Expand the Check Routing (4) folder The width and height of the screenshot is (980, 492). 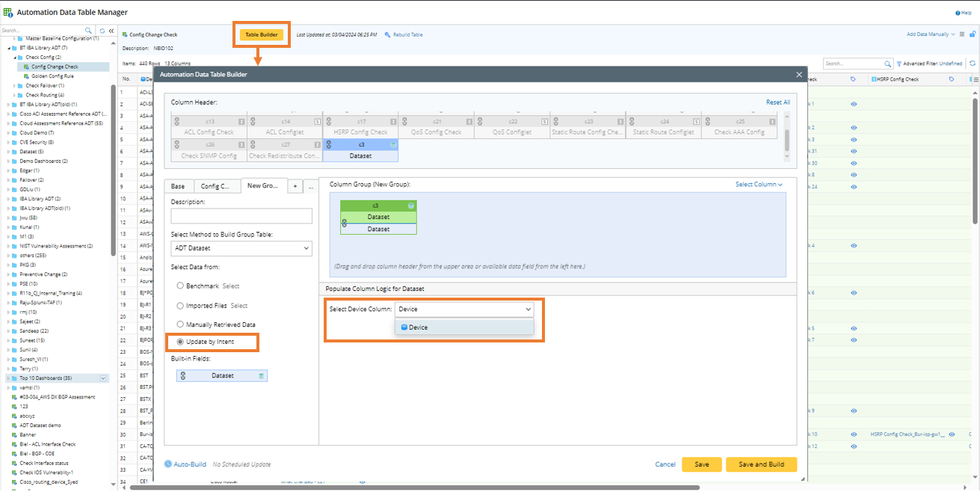coord(16,95)
